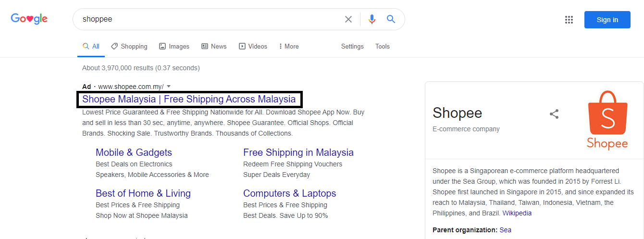The image size is (644, 239).
Task: Open the Google apps grid
Action: point(569,20)
